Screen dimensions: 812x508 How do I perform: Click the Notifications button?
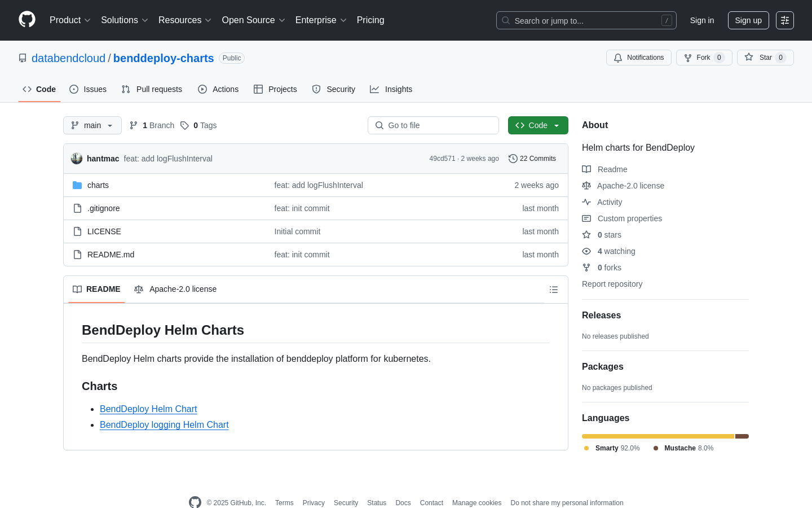point(639,58)
